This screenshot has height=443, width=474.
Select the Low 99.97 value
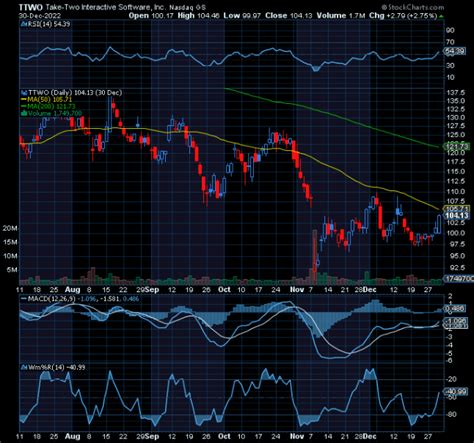point(242,16)
